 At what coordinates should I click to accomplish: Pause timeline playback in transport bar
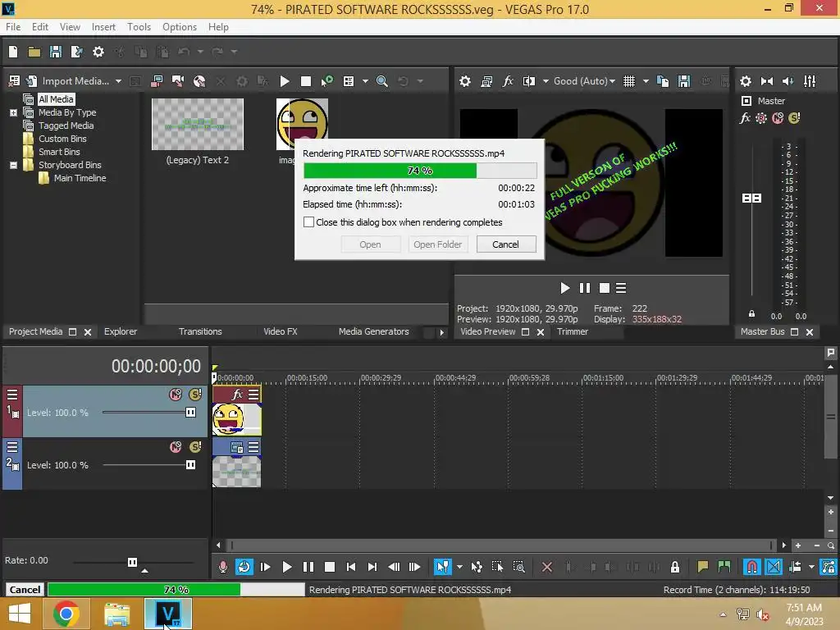pyautogui.click(x=308, y=567)
